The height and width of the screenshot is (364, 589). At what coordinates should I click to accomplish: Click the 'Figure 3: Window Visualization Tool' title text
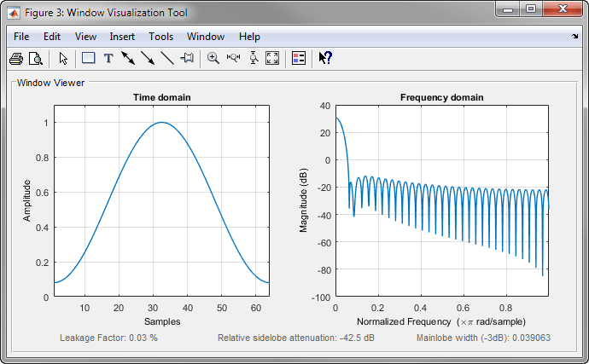106,13
